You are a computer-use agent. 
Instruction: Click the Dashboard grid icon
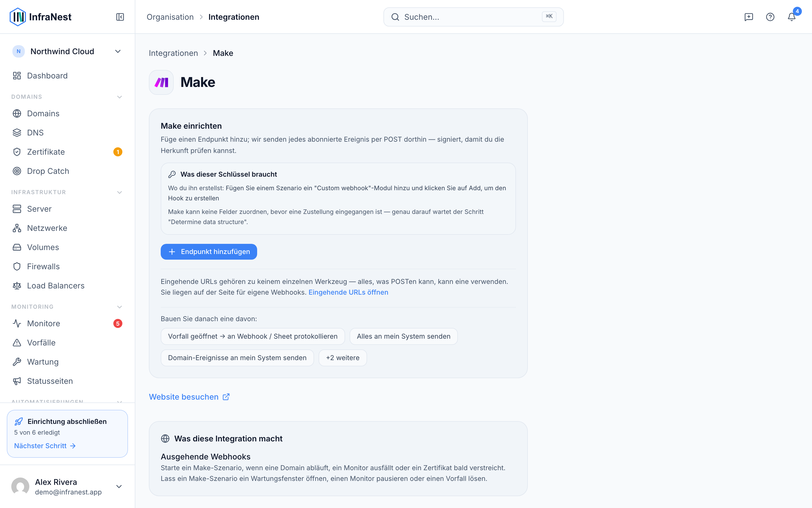(x=17, y=76)
